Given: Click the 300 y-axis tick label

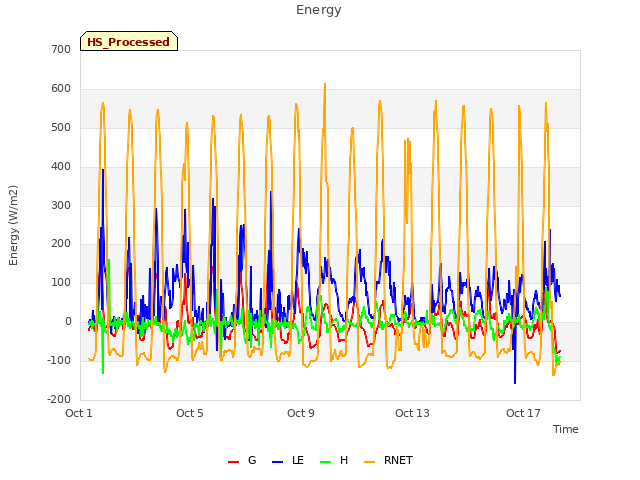Looking at the screenshot, I should coord(61,205).
